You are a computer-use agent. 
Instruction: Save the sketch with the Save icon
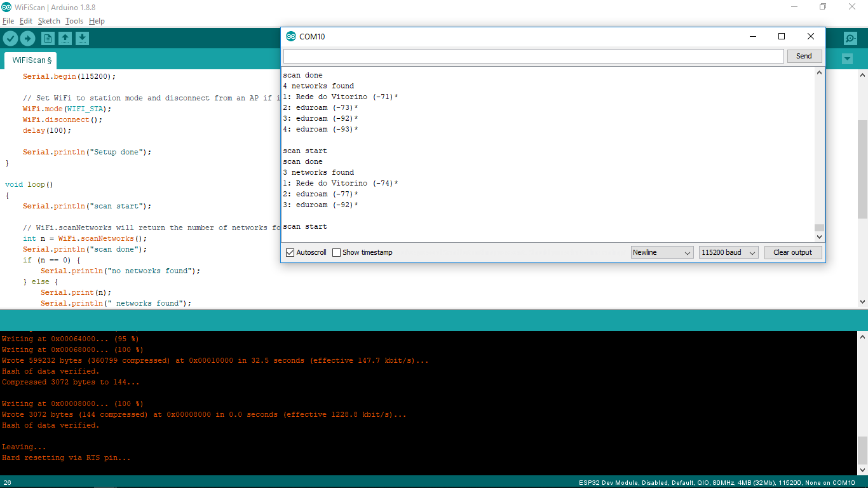pyautogui.click(x=82, y=38)
